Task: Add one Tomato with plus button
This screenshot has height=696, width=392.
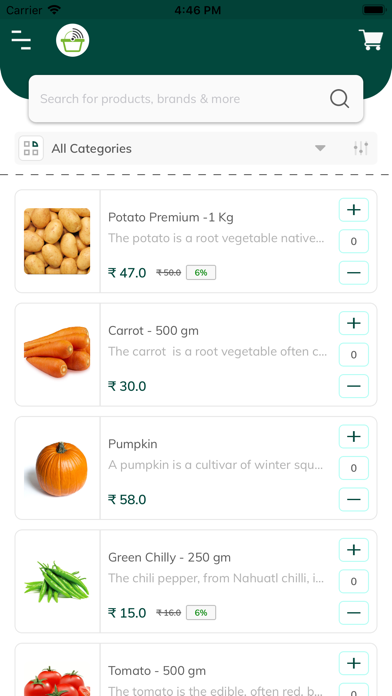Action: point(354,663)
